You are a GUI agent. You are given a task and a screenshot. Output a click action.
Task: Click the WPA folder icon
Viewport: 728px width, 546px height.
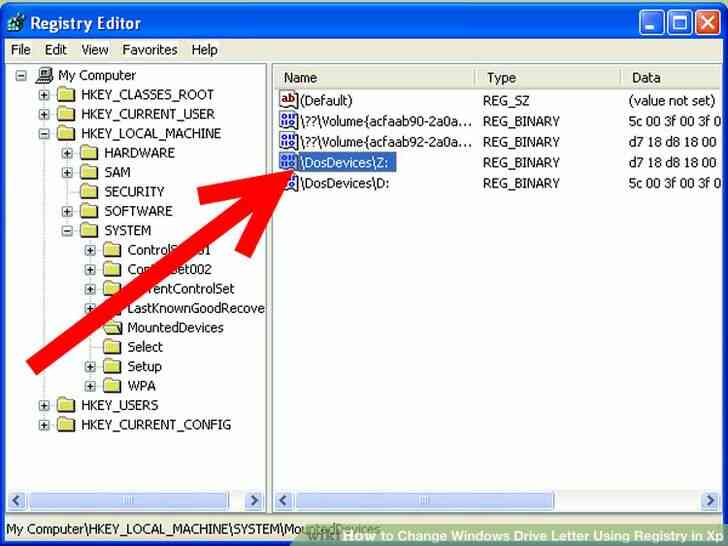click(x=112, y=386)
